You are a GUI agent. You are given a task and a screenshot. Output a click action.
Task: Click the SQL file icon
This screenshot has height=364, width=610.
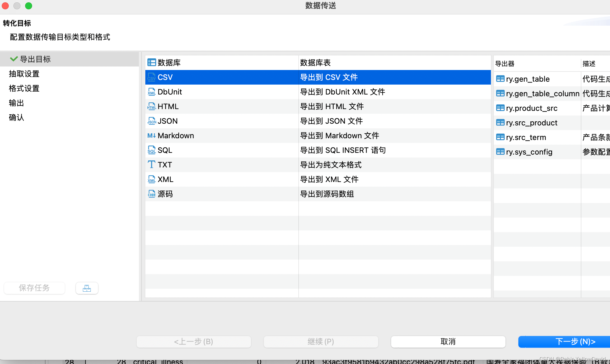click(x=151, y=150)
